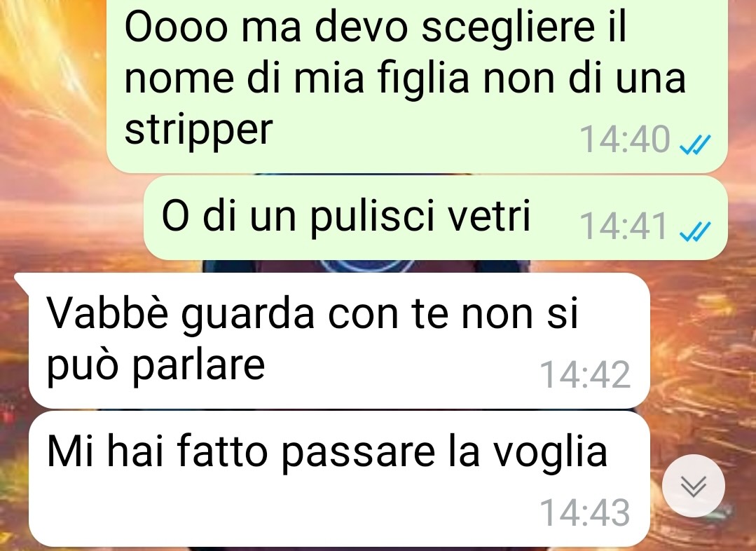
Task: Tap the 14:42 timestamp on received message
Action: [585, 374]
